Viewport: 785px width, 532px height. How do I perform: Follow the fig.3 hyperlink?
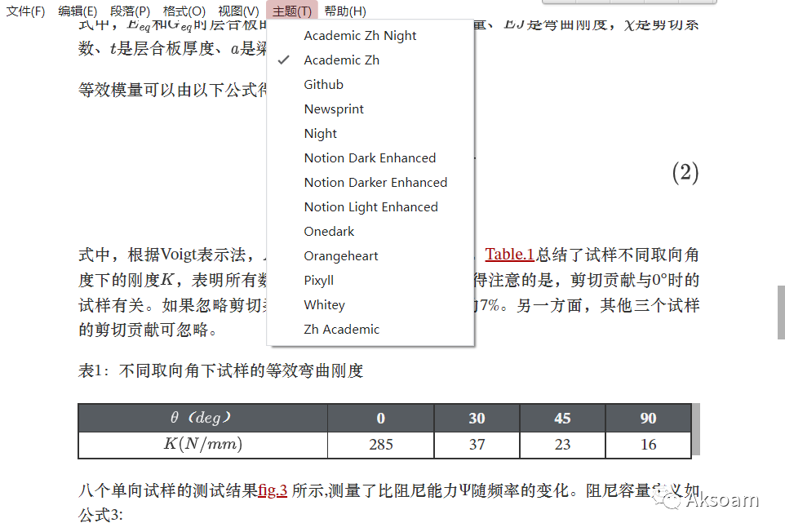click(273, 490)
